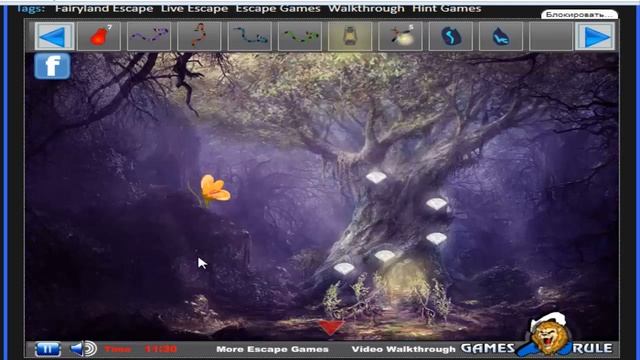Viewport: 640px width, 360px height.
Task: Click the bottom-left diamond near the tree roots
Action: click(x=344, y=269)
